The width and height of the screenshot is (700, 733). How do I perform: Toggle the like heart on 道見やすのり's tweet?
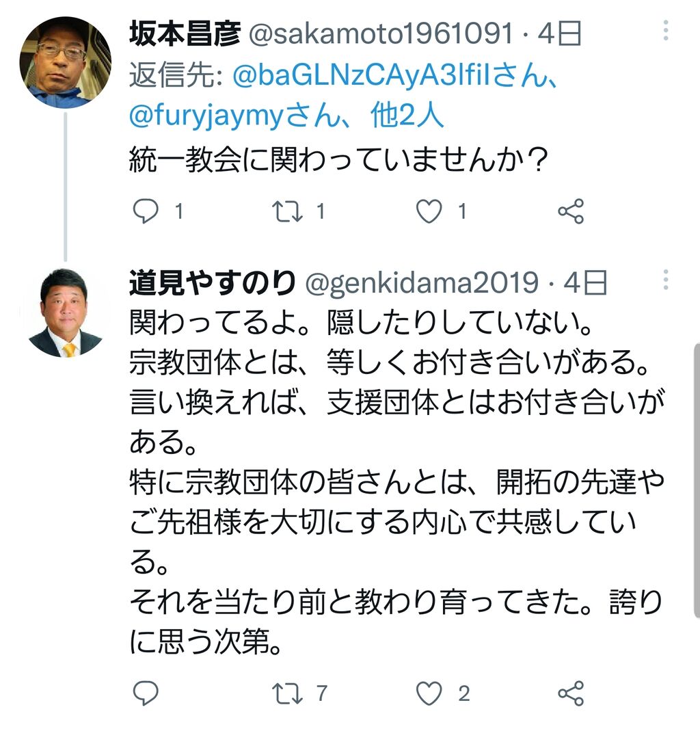click(x=429, y=693)
